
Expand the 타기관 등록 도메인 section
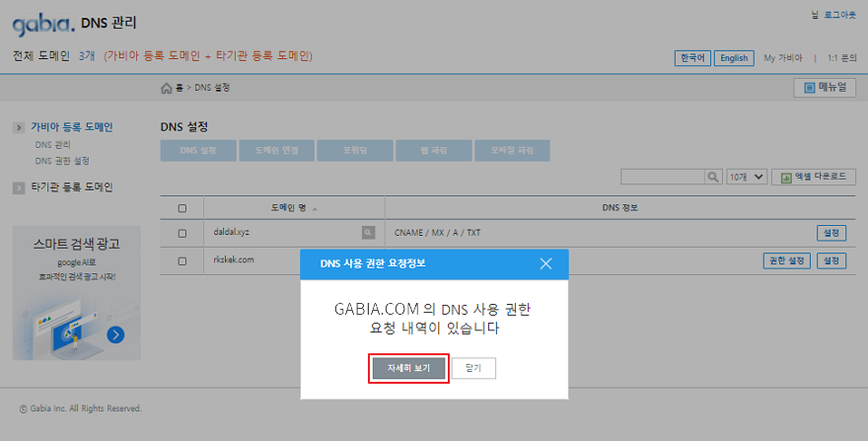pyautogui.click(x=71, y=186)
